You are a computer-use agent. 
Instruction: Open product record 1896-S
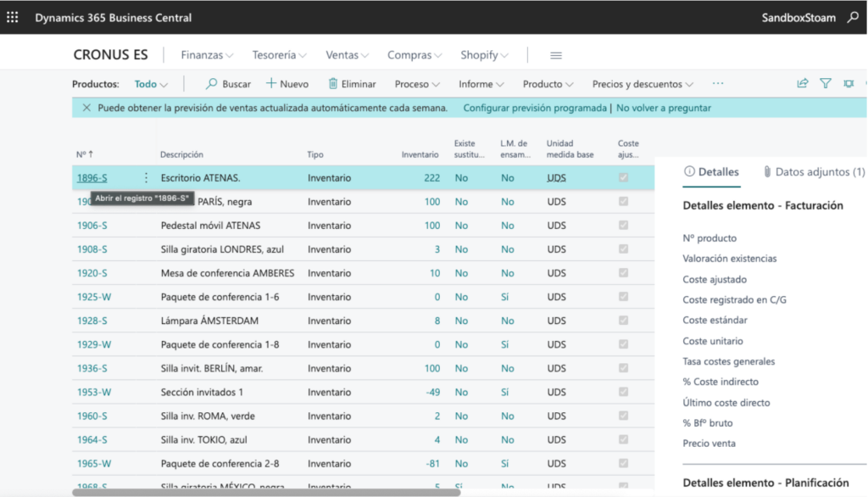92,178
